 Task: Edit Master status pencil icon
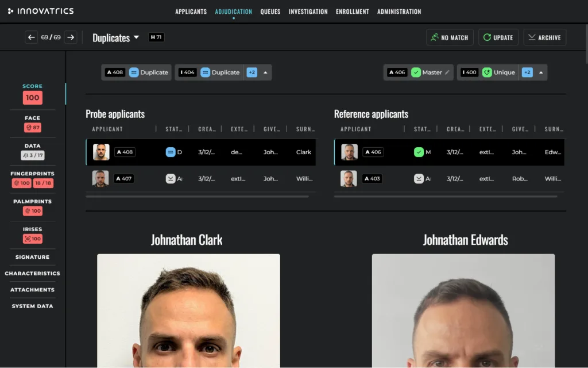pos(447,72)
